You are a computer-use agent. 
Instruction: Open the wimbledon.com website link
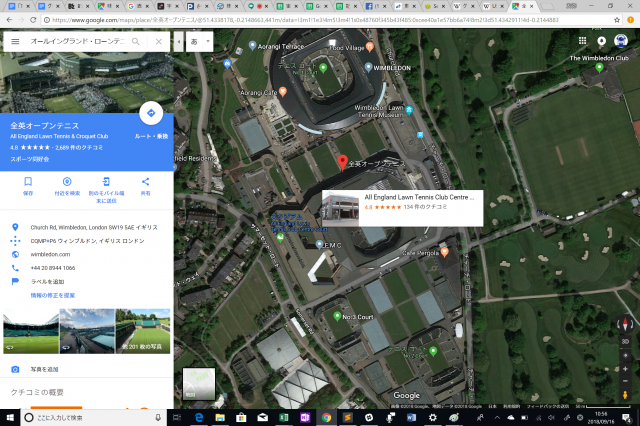pyautogui.click(x=50, y=254)
